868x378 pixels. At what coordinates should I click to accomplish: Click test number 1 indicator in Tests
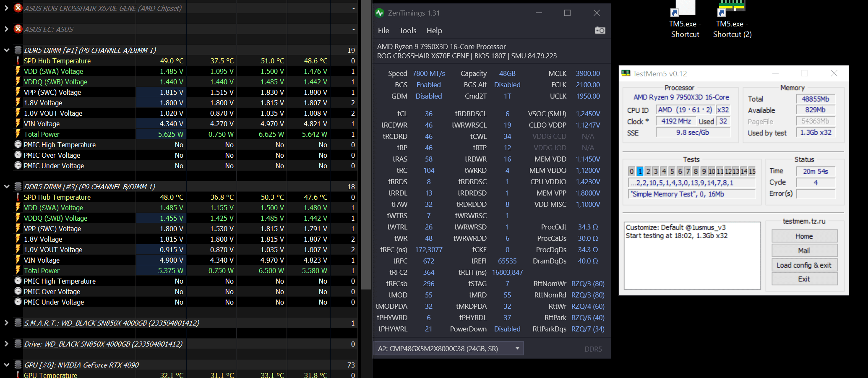point(640,171)
